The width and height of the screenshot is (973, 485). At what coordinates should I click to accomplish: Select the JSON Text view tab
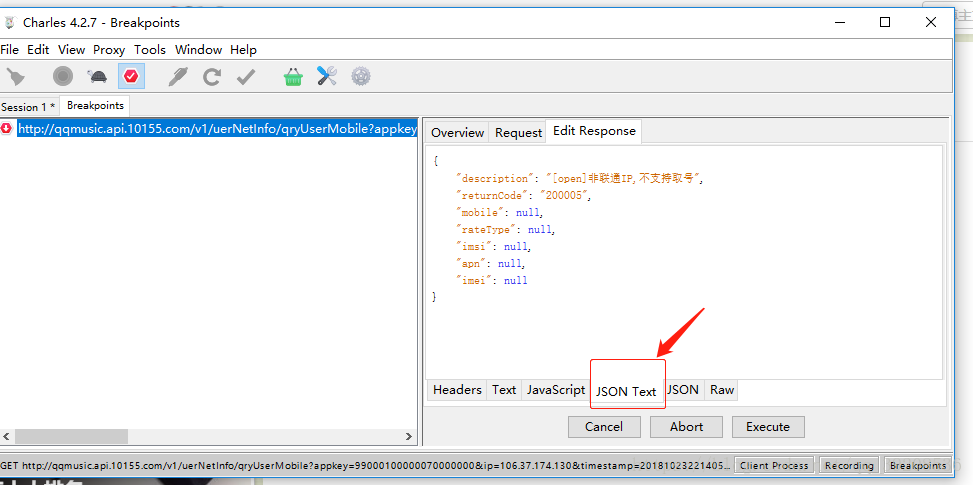pos(626,391)
